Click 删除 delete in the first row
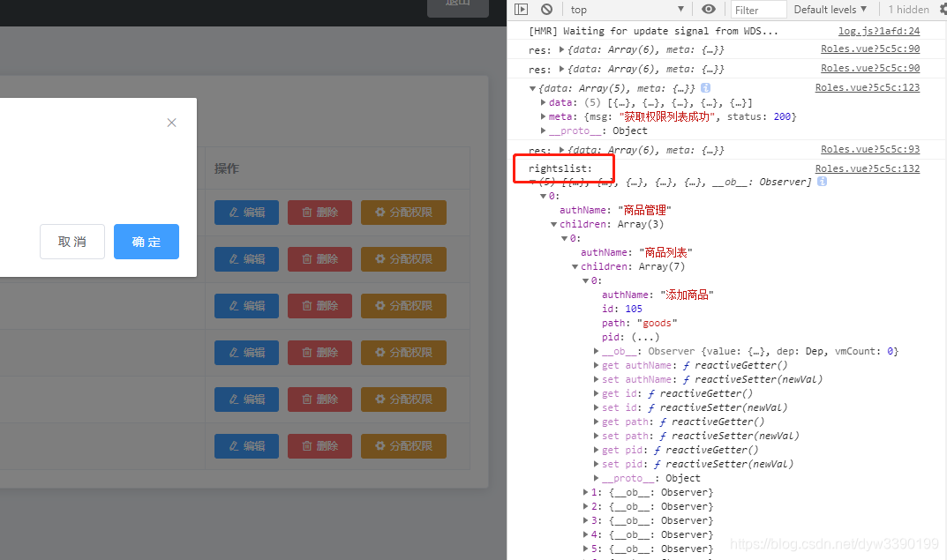Viewport: 947px width, 560px height. [x=319, y=213]
